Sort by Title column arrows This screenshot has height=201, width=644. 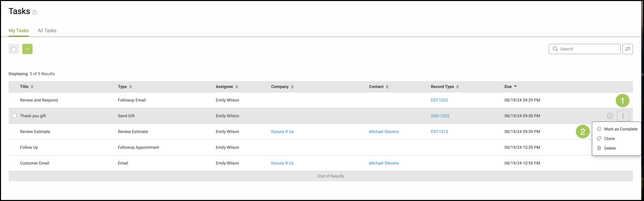click(x=32, y=87)
